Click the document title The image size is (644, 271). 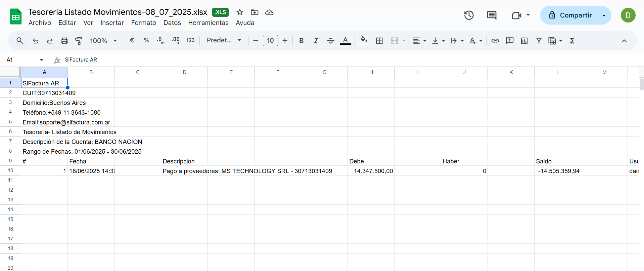point(118,12)
